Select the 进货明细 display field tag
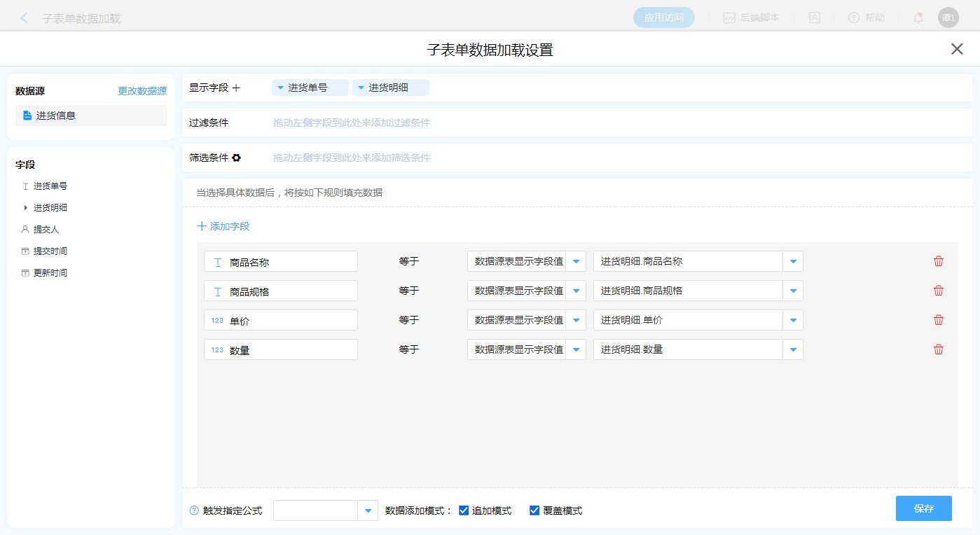The image size is (980, 535). coord(390,88)
